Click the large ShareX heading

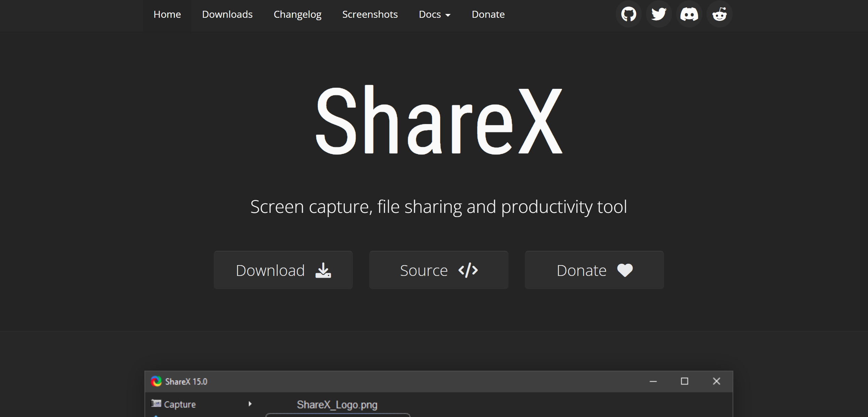point(439,120)
